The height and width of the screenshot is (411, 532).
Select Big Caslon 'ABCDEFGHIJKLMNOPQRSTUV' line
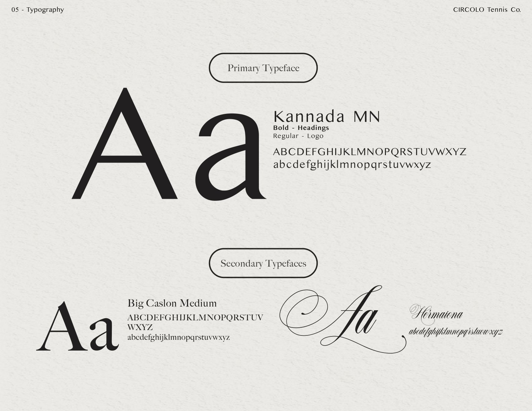[195, 317]
